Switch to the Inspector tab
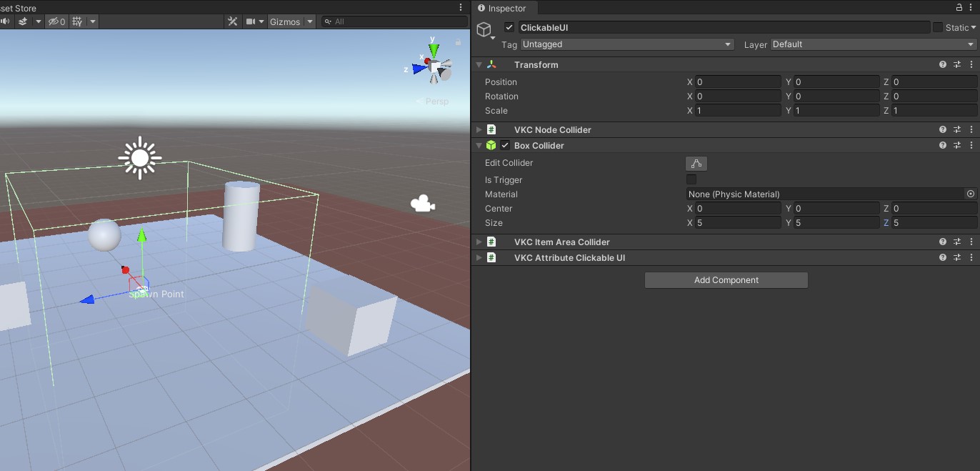This screenshot has height=471, width=980. click(506, 8)
